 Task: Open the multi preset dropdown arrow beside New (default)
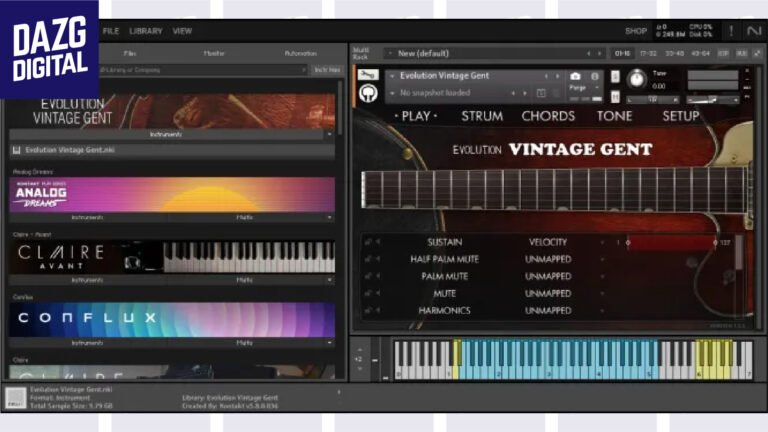tap(390, 53)
